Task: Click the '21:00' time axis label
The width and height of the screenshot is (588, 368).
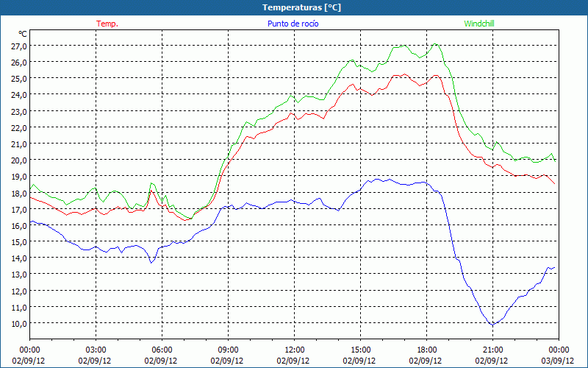Action: 492,350
